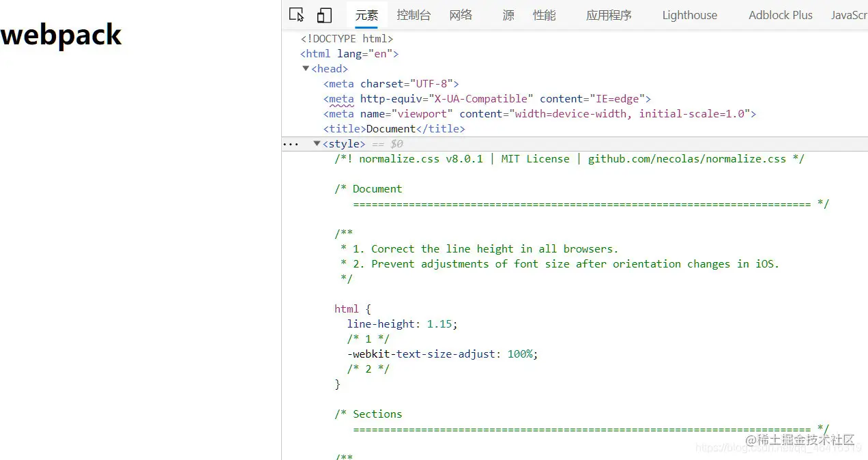
Task: Activate the inspect element picker icon
Action: (x=296, y=15)
